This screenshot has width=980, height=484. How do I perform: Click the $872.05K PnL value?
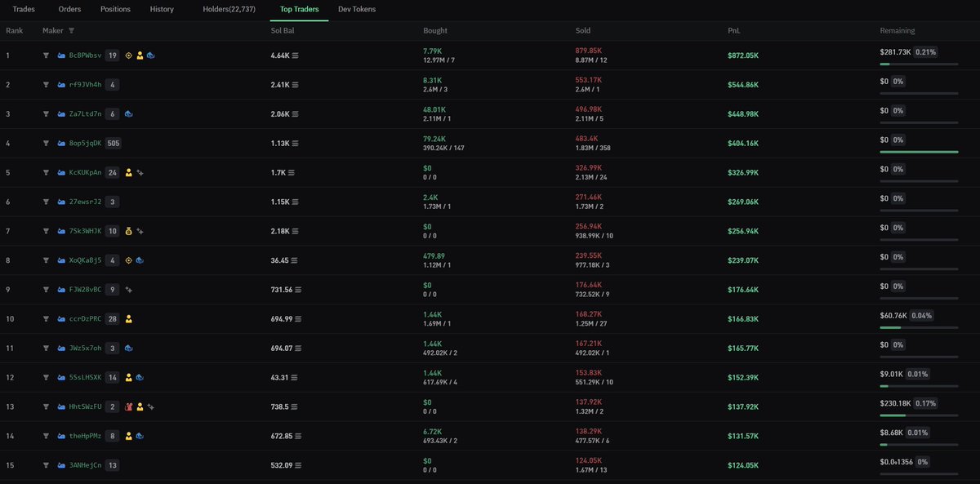pos(743,56)
